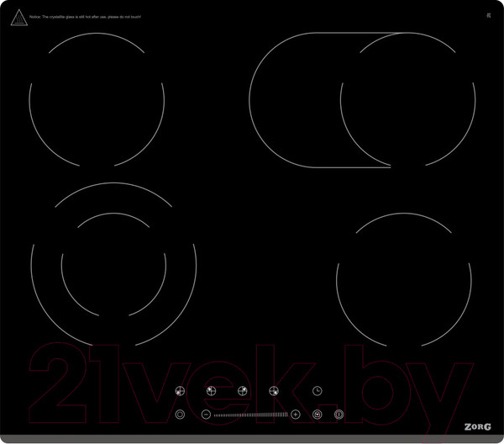Select the top-left burner zone icon
Viewport: 504px width, 444px height.
click(x=210, y=390)
